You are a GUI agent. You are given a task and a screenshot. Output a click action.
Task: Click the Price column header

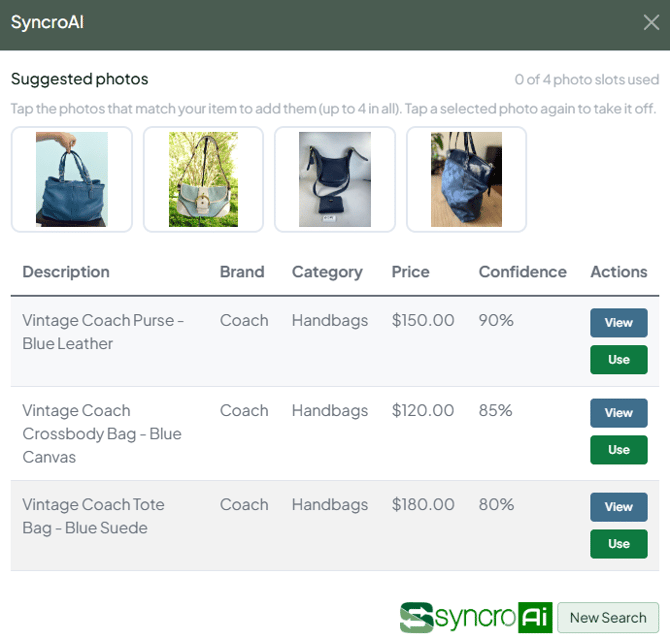pyautogui.click(x=410, y=272)
